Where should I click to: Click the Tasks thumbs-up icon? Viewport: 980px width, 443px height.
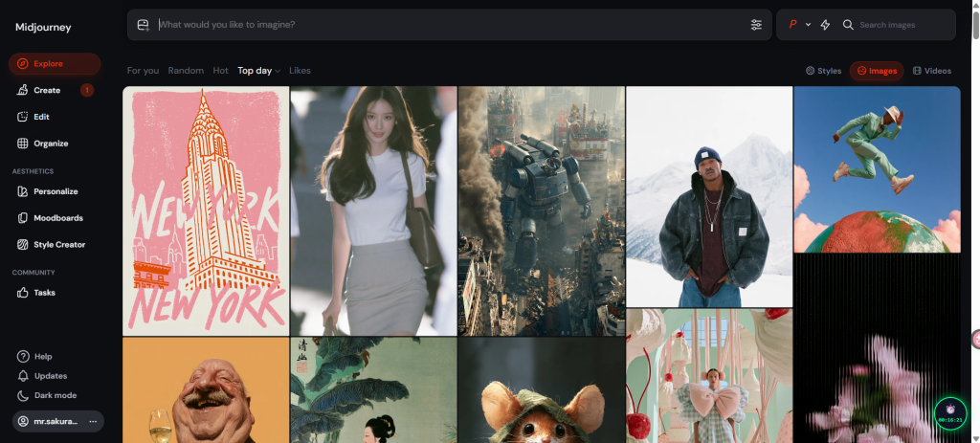23,293
